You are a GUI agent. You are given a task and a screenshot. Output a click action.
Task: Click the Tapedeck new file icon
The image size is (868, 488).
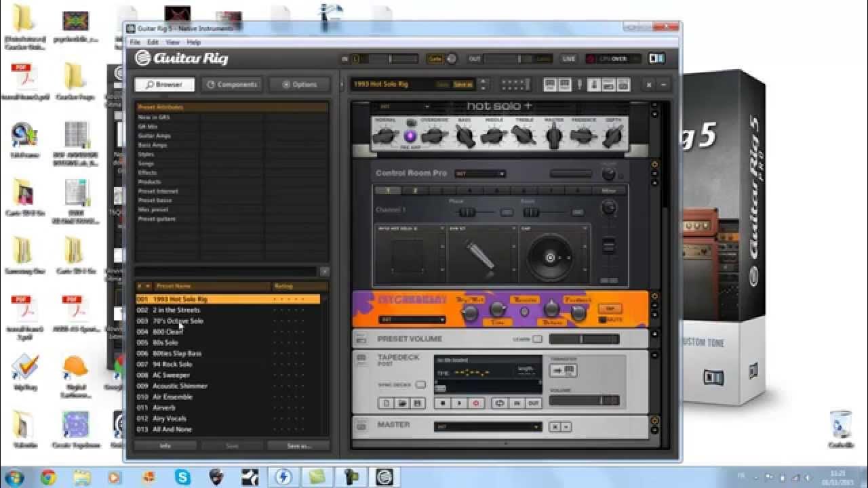point(387,403)
